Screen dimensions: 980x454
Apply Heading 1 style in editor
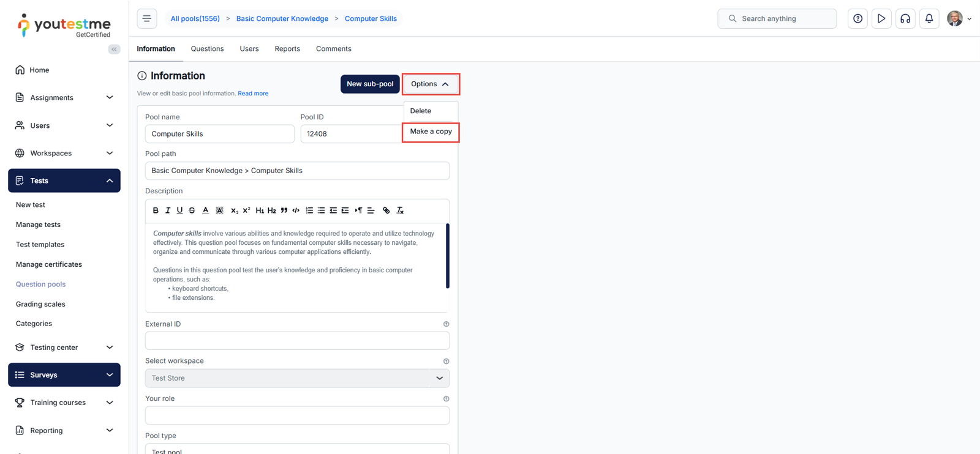pos(260,210)
